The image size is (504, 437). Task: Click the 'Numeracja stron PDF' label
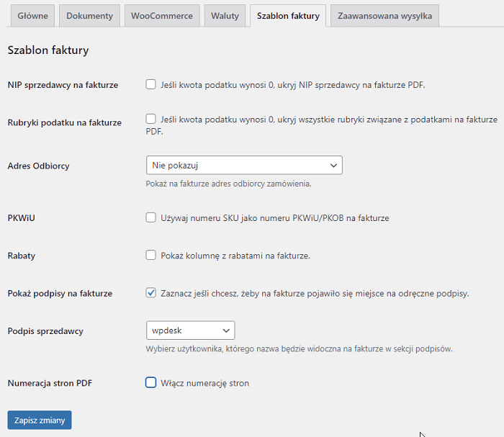(x=50, y=383)
